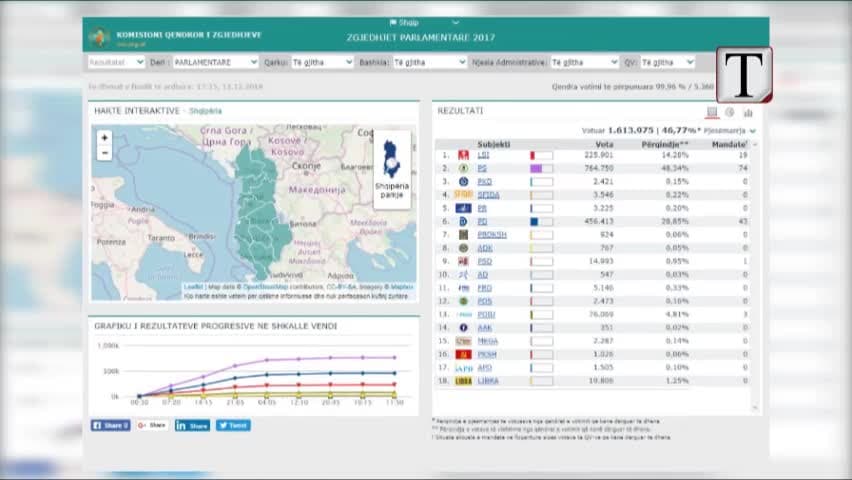Viewport: 852px width, 480px height.
Task: Click the PKSH party logo
Action: 463,354
